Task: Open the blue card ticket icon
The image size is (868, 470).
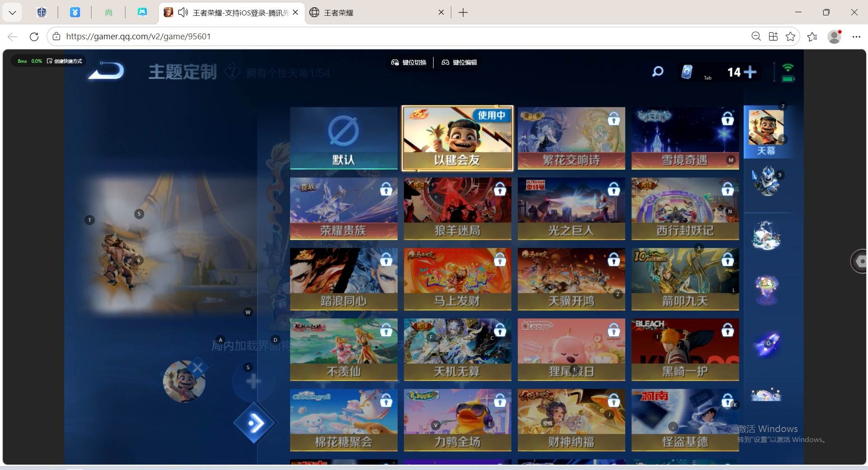Action: tap(687, 71)
